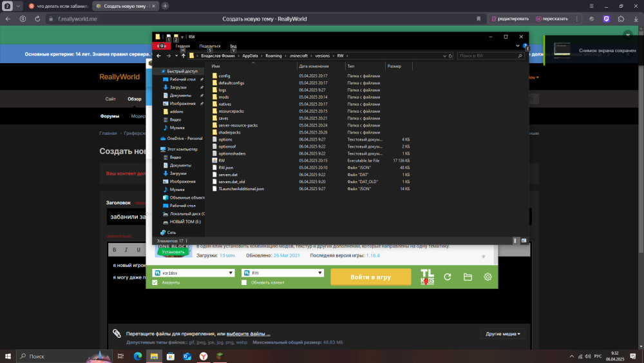644x363 pixels.
Task: Open browser tab list chevron
Action: (18, 6)
